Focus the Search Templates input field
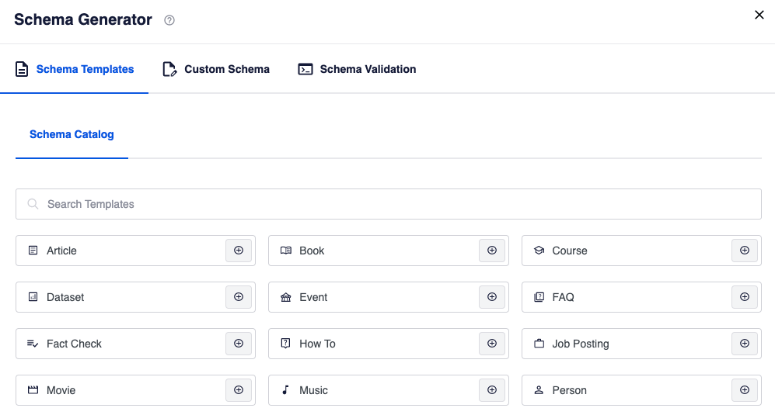The height and width of the screenshot is (415, 775). pos(395,204)
